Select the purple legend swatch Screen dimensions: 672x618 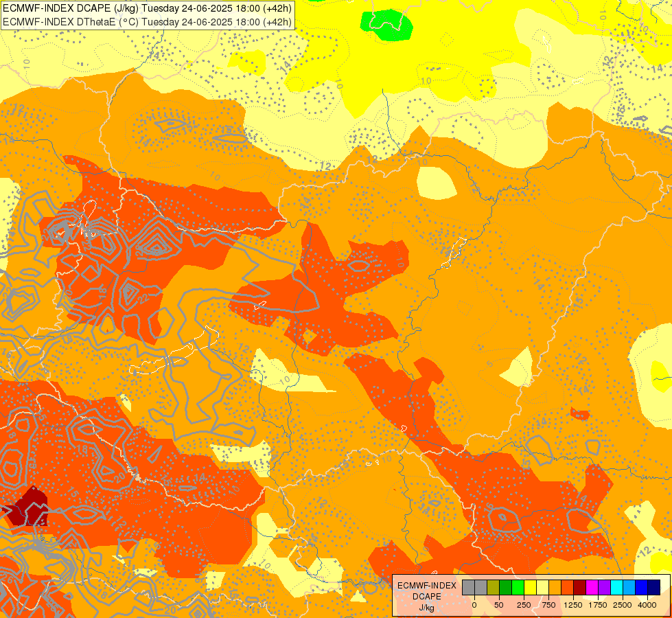(x=604, y=587)
